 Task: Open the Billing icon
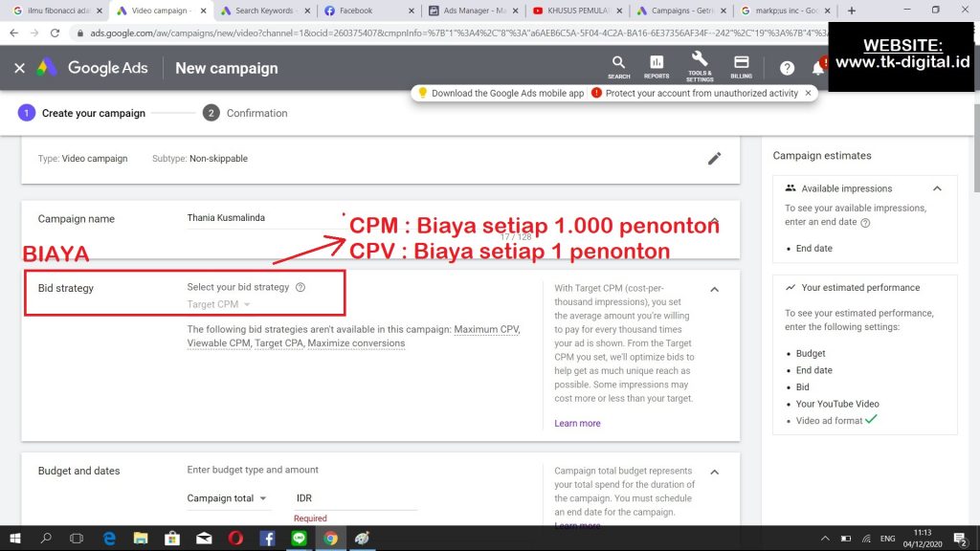pos(741,66)
